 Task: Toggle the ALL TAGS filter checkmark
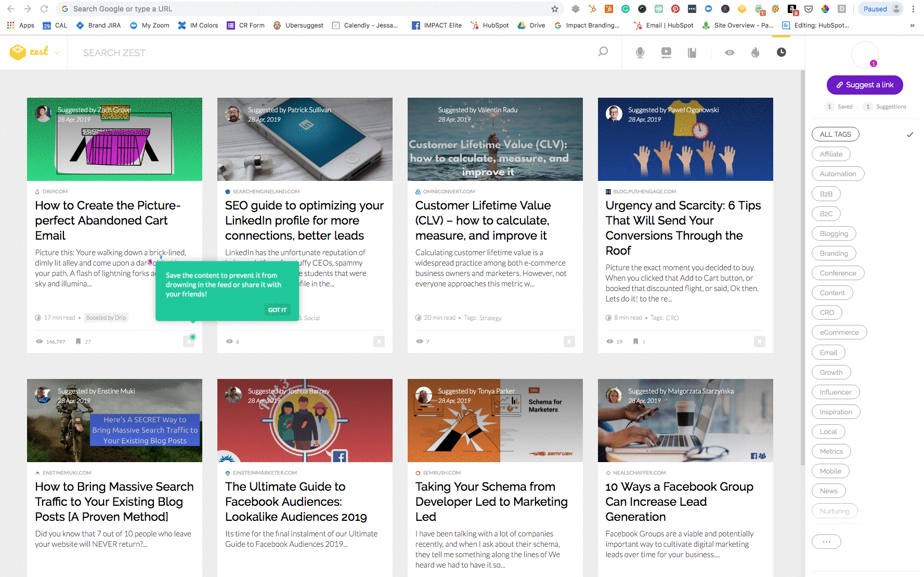(x=910, y=135)
